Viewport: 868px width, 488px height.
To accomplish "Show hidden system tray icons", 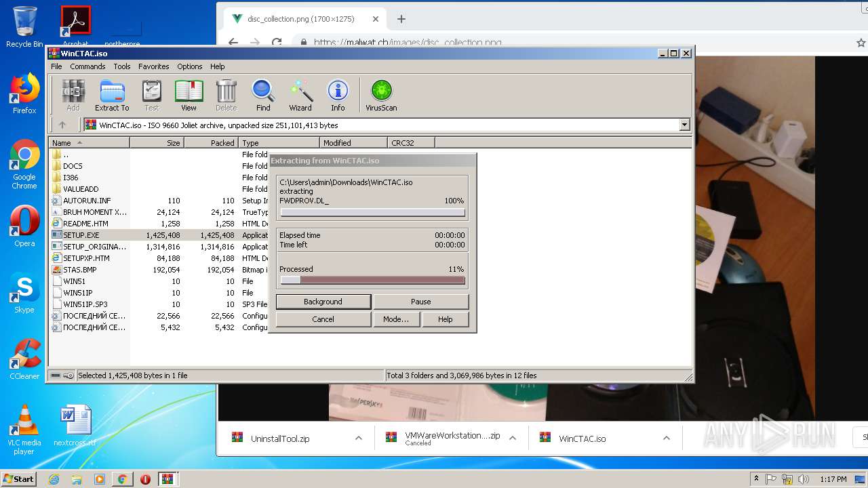I will tap(756, 479).
